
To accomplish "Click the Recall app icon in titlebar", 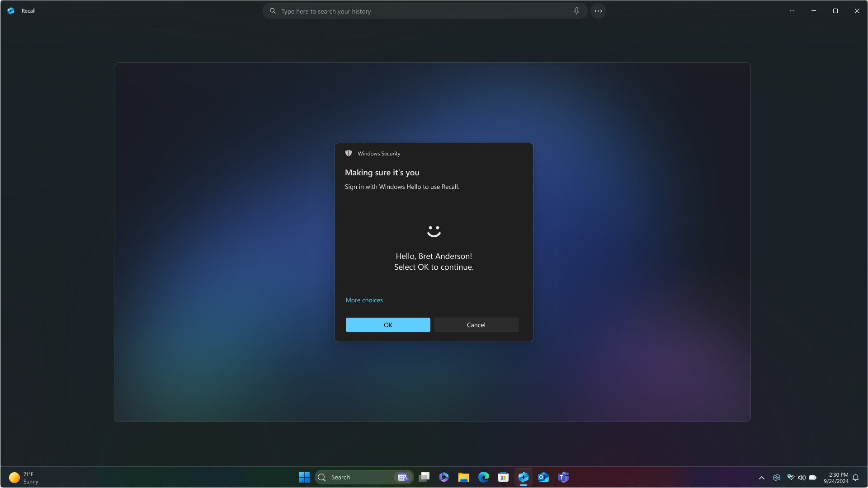I will click(x=11, y=10).
